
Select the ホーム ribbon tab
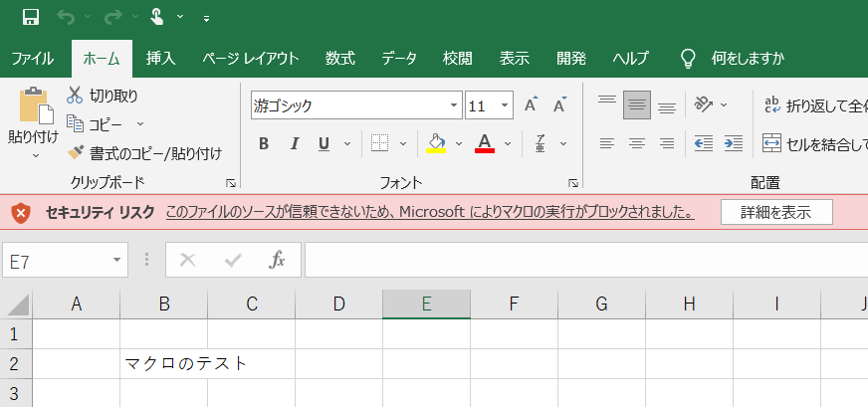pyautogui.click(x=102, y=58)
